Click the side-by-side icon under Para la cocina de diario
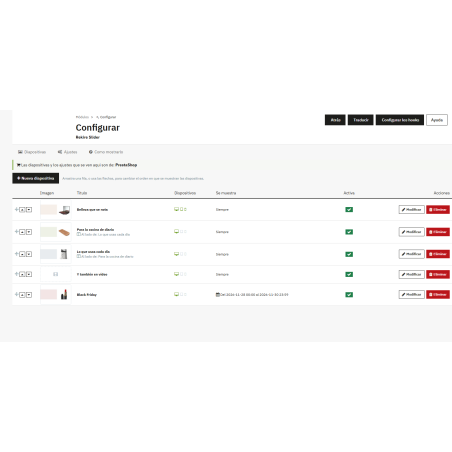Screen dimensions: 452x452 [x=79, y=234]
